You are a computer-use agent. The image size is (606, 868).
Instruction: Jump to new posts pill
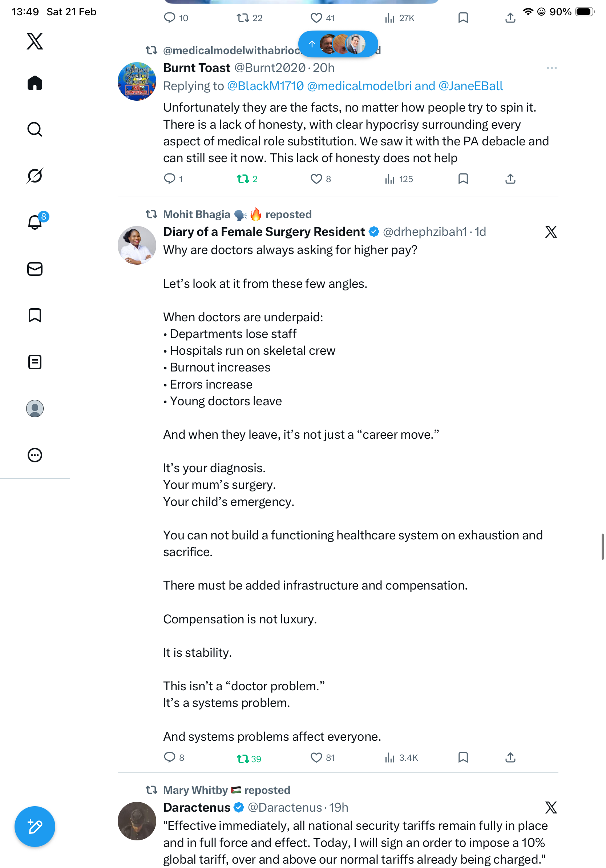click(338, 44)
